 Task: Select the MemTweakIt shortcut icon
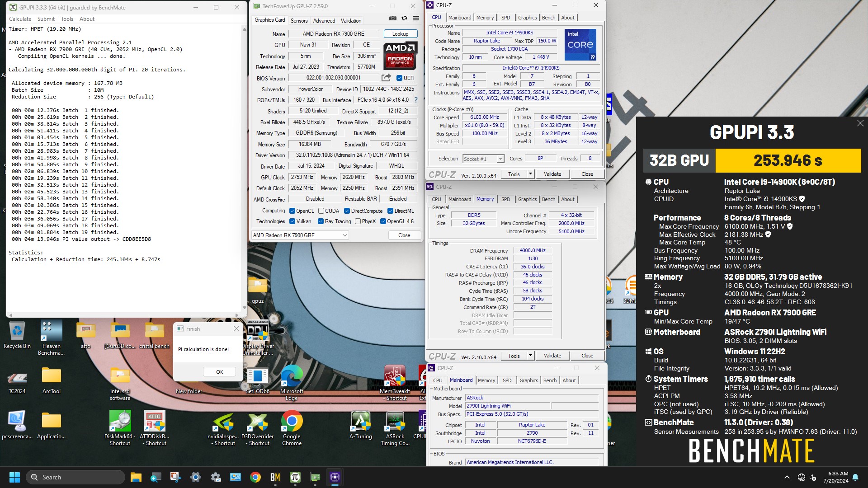(395, 383)
